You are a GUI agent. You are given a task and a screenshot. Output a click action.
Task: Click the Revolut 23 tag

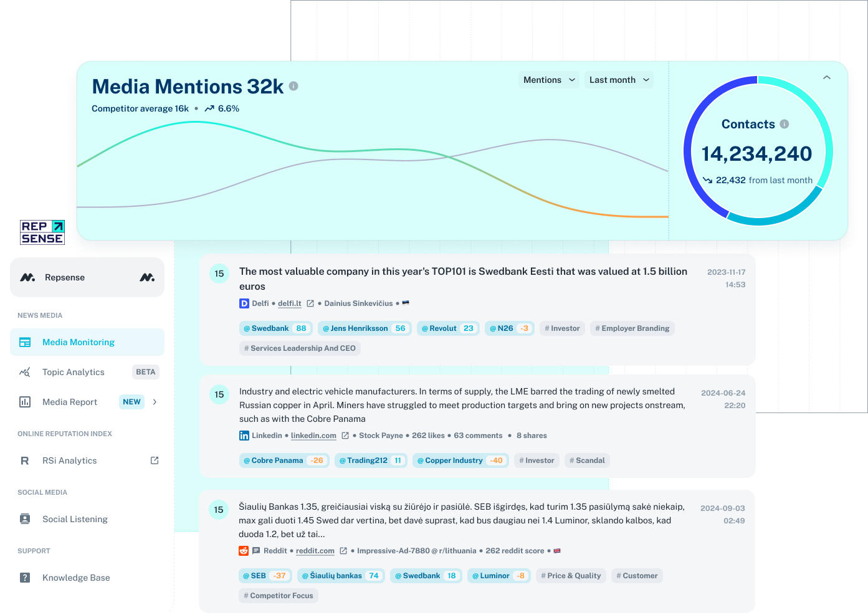448,328
